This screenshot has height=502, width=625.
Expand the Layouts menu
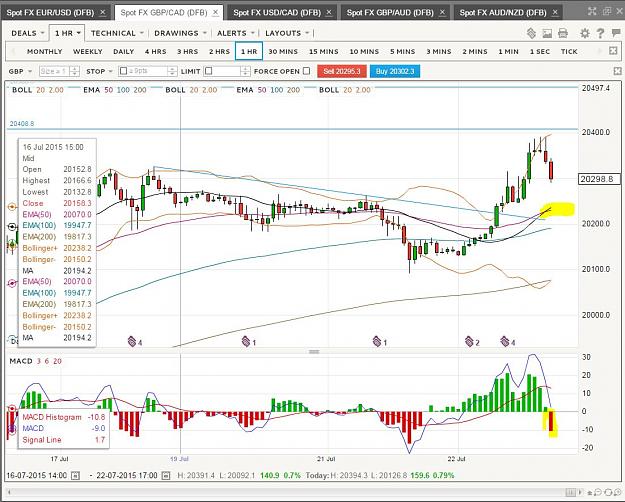287,33
